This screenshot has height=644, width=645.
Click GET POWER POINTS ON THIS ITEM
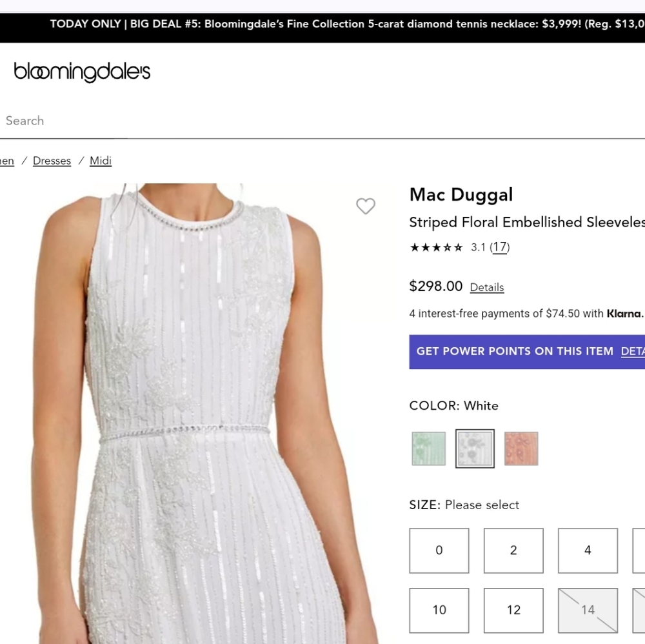click(x=515, y=351)
